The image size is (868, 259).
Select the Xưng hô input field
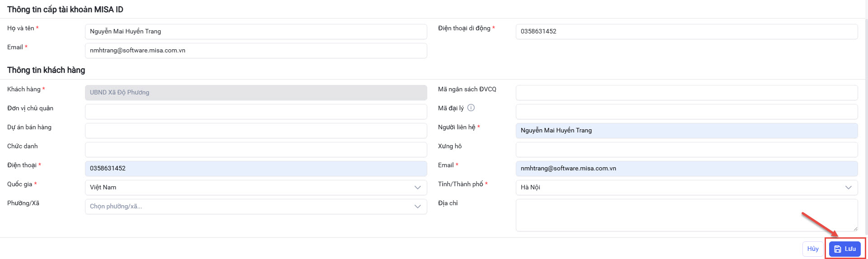pyautogui.click(x=686, y=150)
